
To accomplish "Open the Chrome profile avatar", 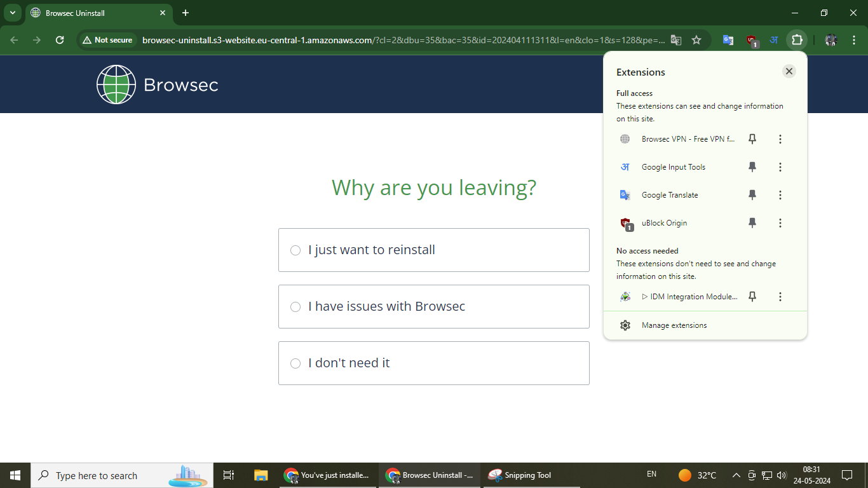I will [831, 40].
